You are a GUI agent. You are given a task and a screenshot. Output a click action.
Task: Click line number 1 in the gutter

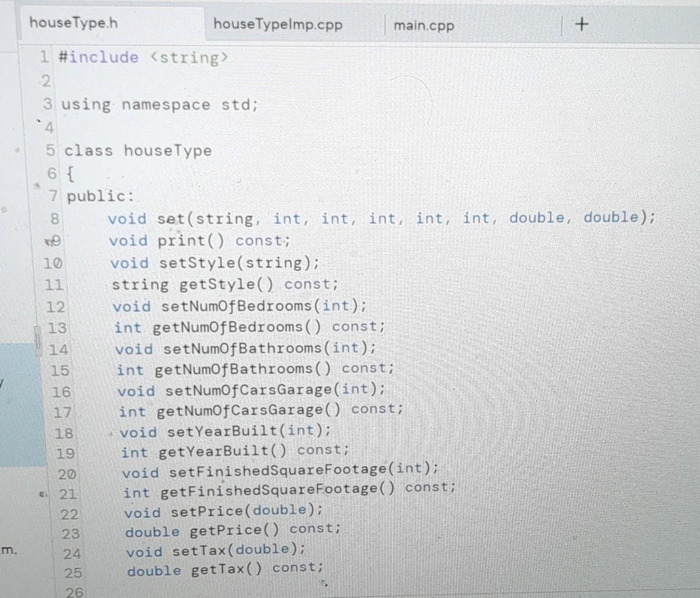[x=43, y=58]
